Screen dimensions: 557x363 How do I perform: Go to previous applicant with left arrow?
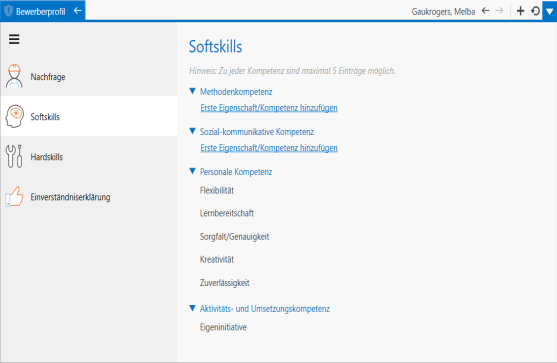click(x=486, y=11)
